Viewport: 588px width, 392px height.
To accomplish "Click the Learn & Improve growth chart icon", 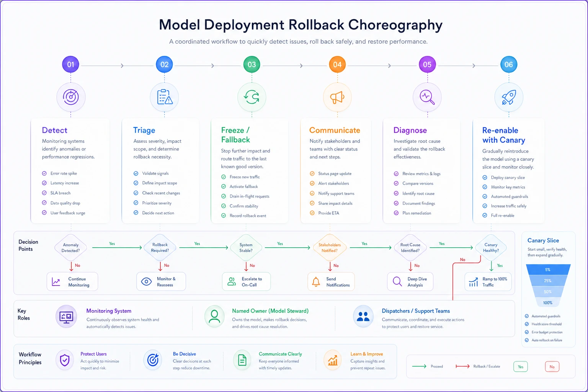I will pyautogui.click(x=333, y=360).
